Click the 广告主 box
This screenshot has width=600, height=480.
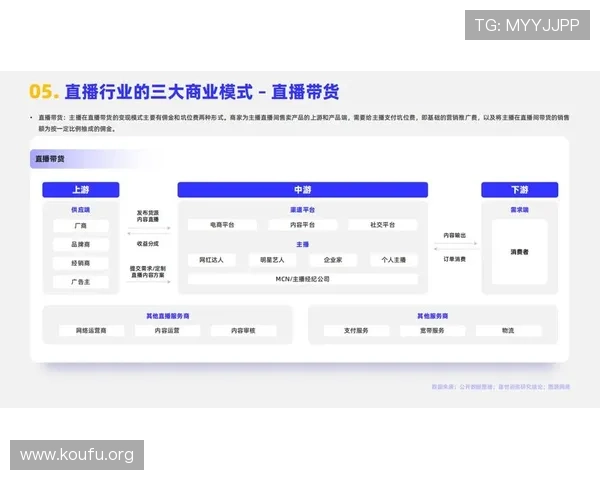[81, 282]
